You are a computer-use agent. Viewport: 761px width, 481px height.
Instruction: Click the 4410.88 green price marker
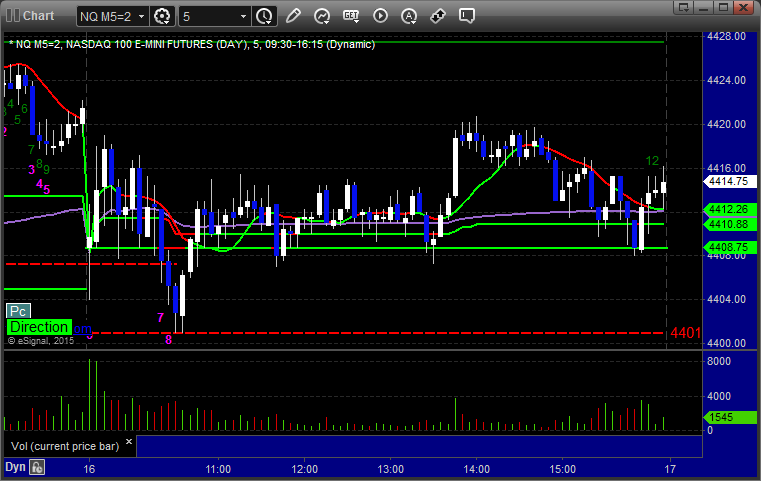[x=729, y=224]
